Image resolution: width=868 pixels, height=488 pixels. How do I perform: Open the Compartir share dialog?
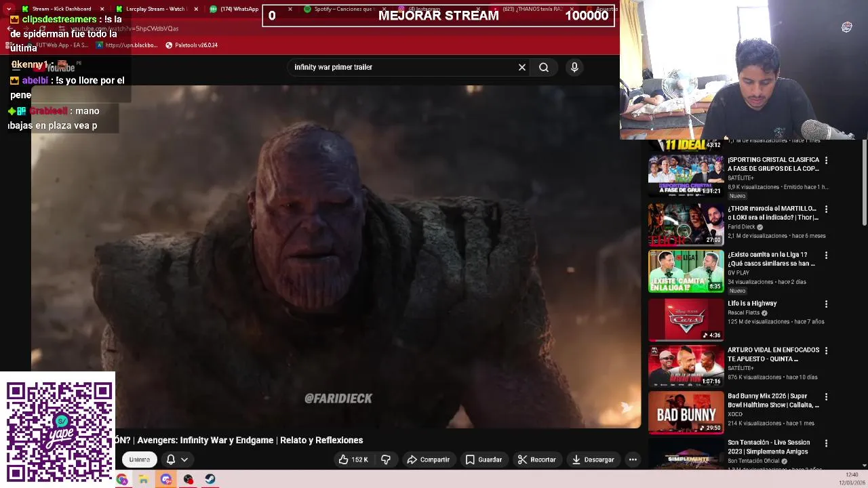click(x=428, y=460)
